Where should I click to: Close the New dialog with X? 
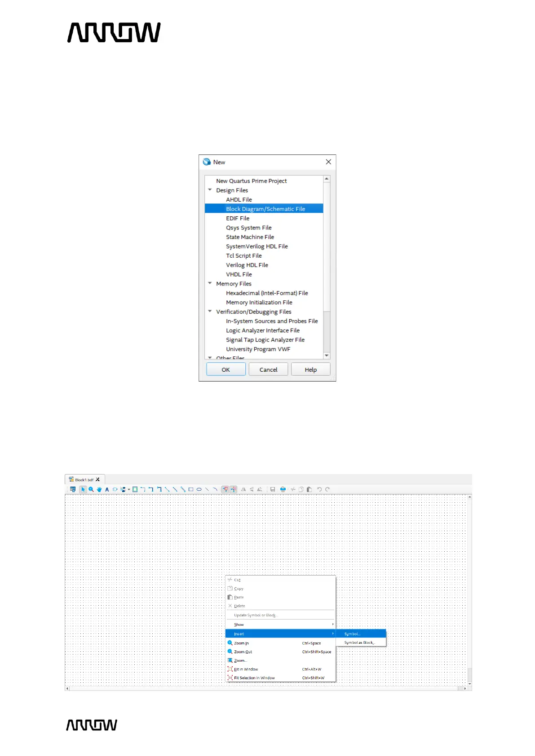pyautogui.click(x=328, y=162)
